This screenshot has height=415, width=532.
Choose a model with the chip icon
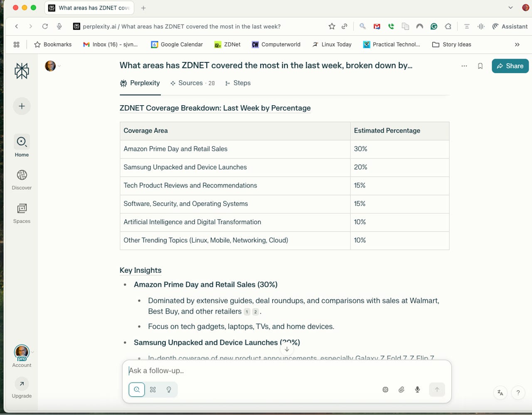tap(385, 390)
